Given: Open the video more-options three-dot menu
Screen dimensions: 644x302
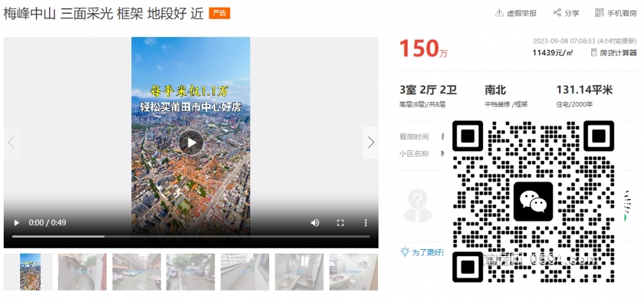Looking at the screenshot, I should tap(365, 223).
